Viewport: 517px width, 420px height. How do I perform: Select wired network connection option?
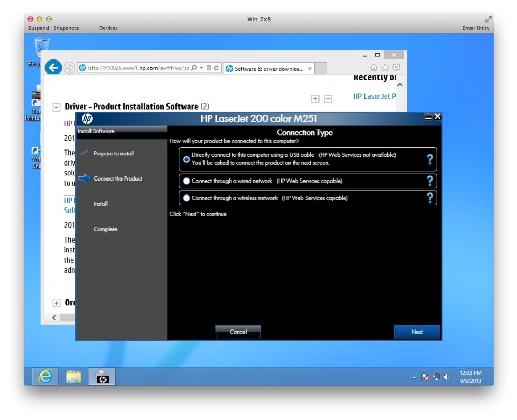186,181
